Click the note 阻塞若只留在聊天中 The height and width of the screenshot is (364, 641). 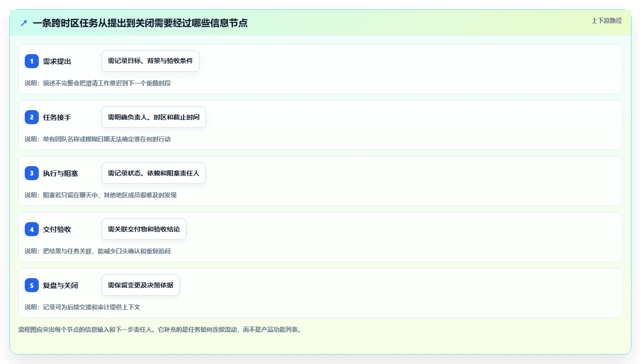71,195
